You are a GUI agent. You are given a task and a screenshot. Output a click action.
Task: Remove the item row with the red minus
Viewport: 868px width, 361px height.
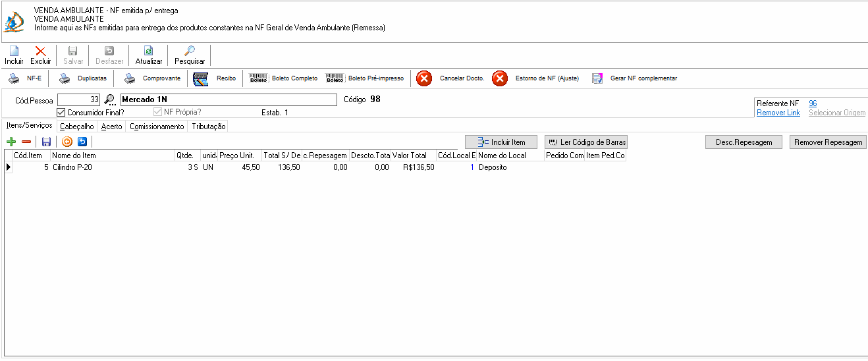click(26, 142)
